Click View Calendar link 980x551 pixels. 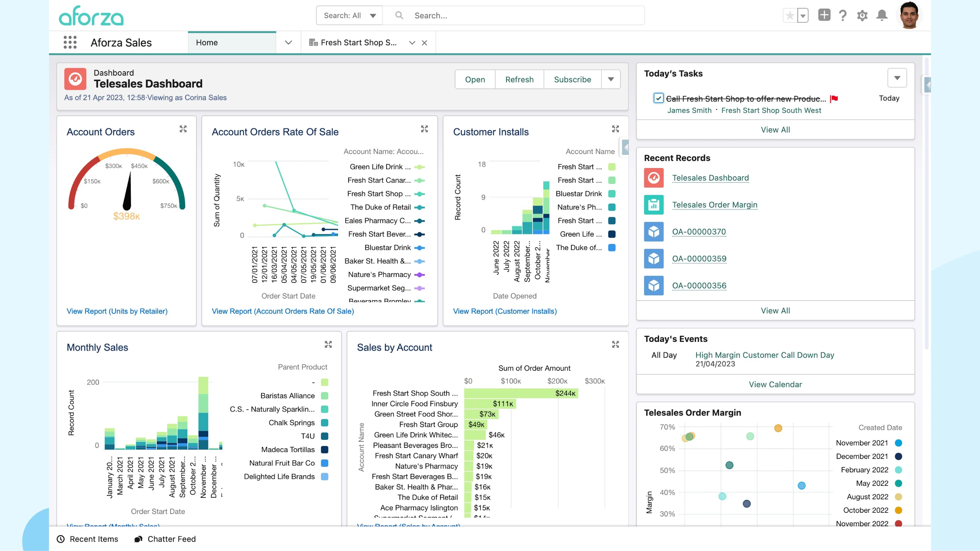point(775,384)
